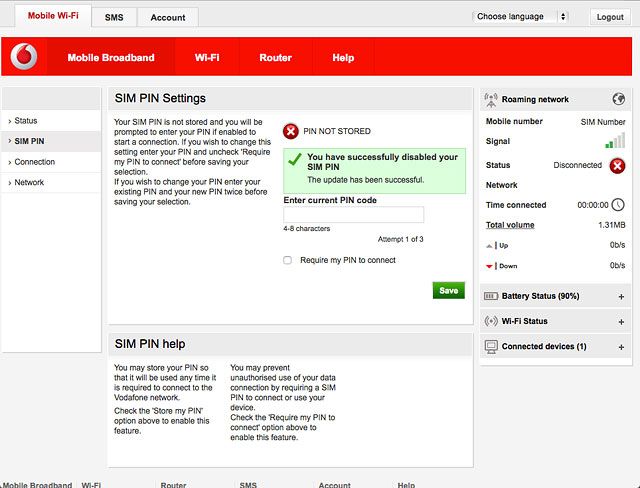Click the signal strength bars icon
Image resolution: width=640 pixels, height=488 pixels.
click(615, 142)
